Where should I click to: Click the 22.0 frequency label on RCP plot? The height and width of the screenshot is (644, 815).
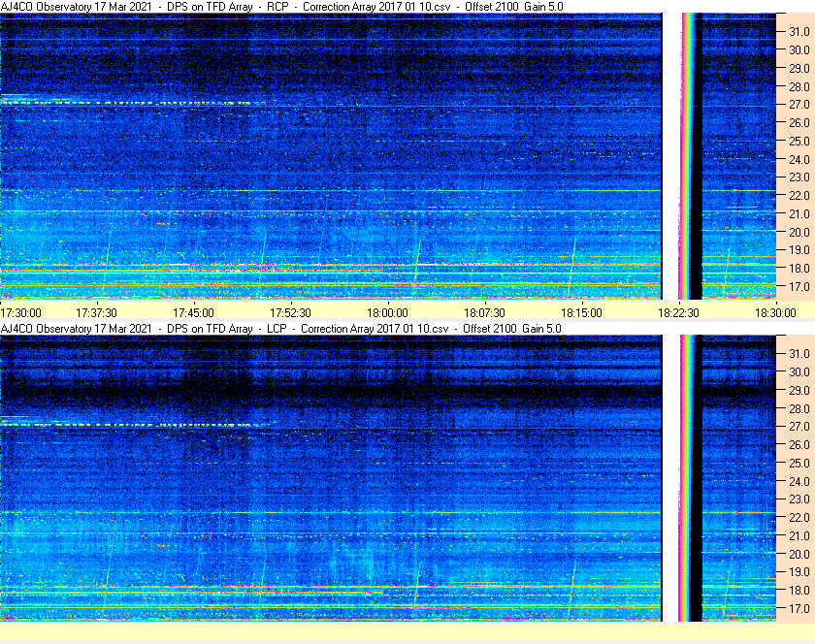799,196
